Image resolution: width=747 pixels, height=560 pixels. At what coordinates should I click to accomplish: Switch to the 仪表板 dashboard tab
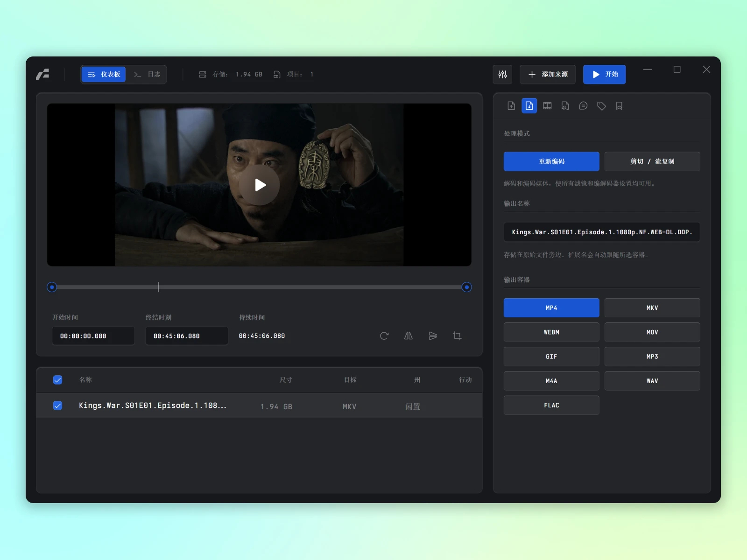point(104,75)
